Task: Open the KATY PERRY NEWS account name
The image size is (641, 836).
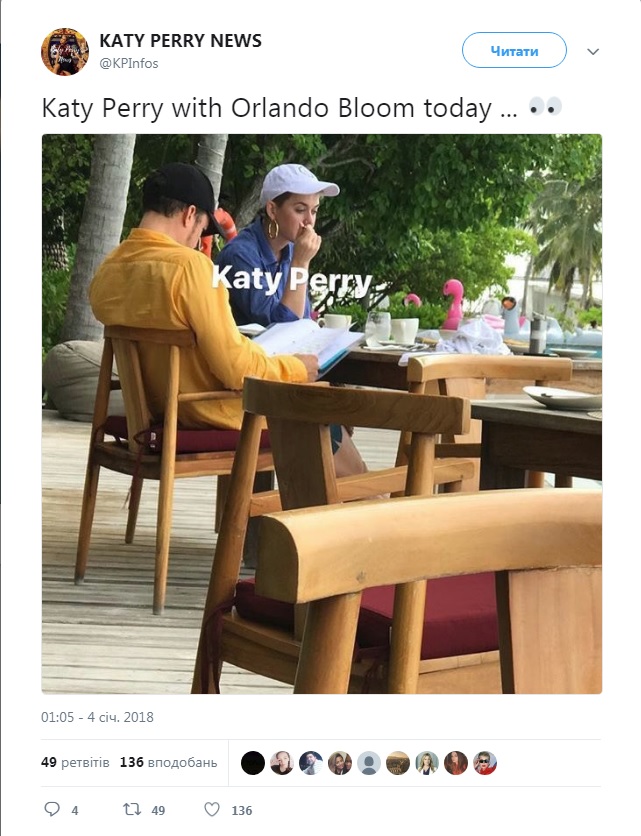Action: 180,41
